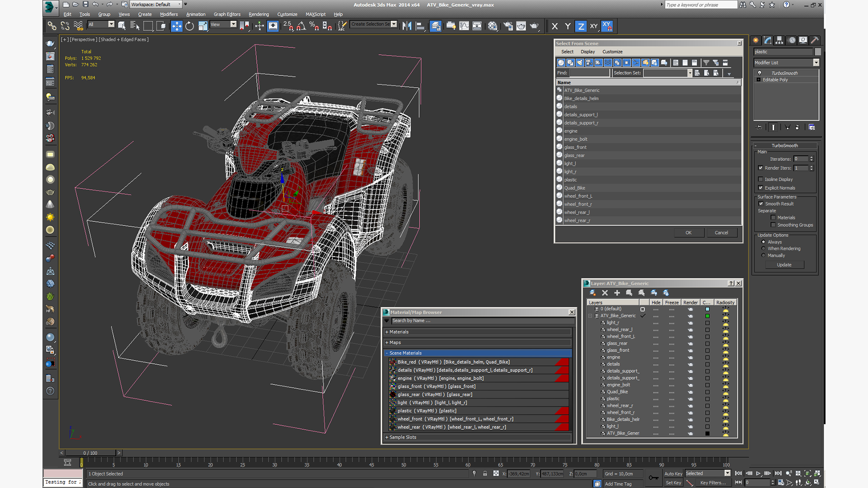Click the Select and Link icon
868x488 pixels.
(x=52, y=26)
